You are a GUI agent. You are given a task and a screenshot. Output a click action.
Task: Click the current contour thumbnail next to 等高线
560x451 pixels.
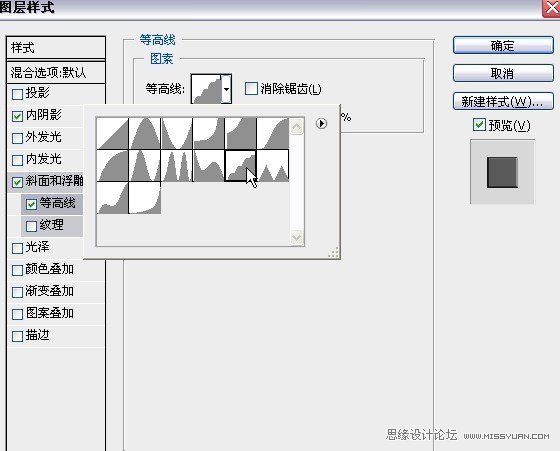(x=206, y=89)
